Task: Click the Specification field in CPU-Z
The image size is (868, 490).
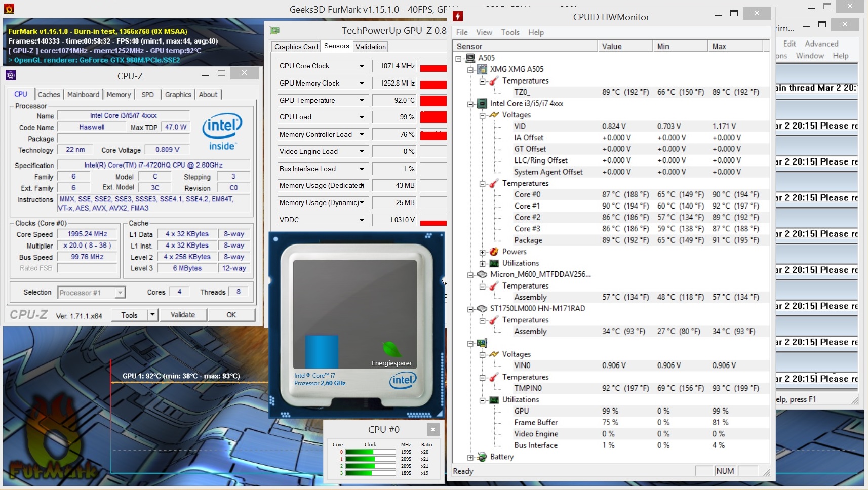Action: [153, 165]
